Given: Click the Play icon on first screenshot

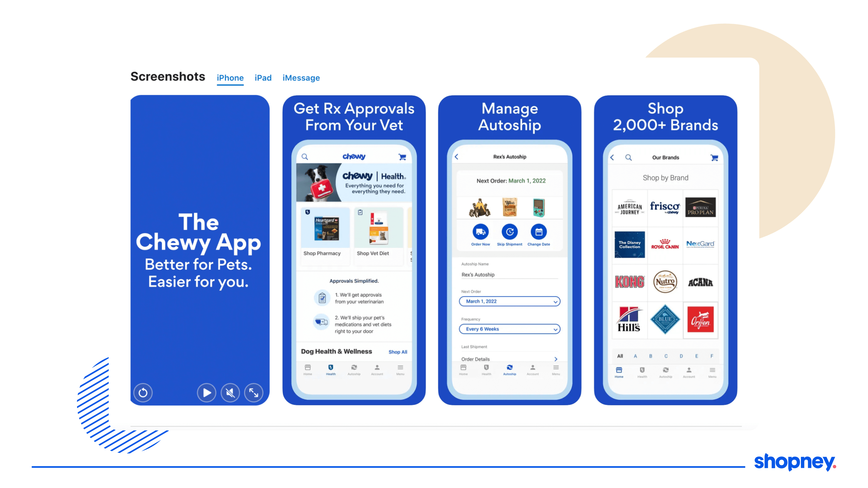Looking at the screenshot, I should coord(207,391).
